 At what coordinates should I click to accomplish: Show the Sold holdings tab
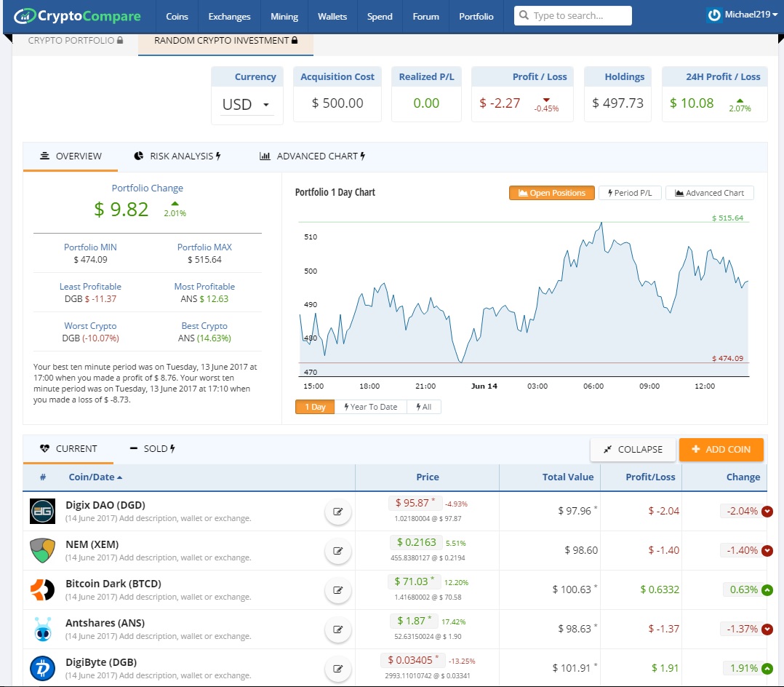152,449
